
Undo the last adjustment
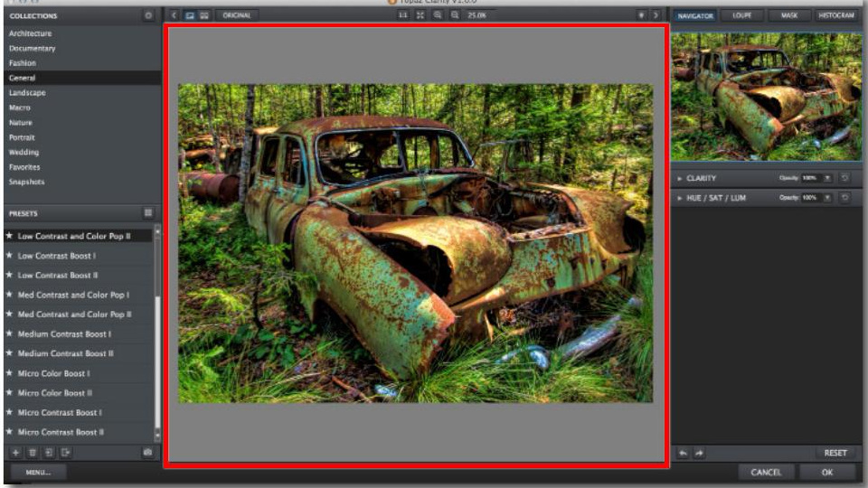click(x=684, y=453)
